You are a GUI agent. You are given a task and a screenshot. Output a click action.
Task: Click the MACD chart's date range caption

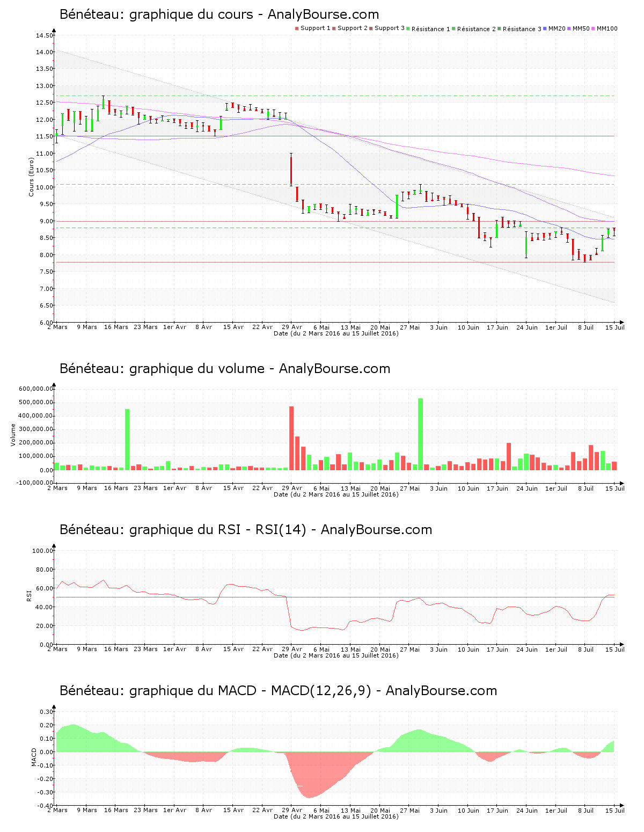click(x=336, y=816)
